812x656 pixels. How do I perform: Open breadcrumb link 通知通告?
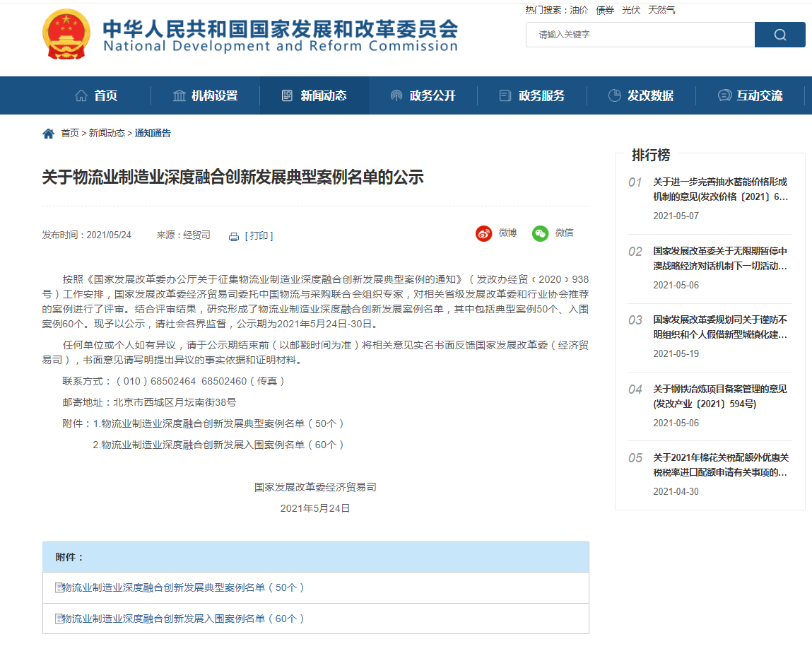point(153,133)
